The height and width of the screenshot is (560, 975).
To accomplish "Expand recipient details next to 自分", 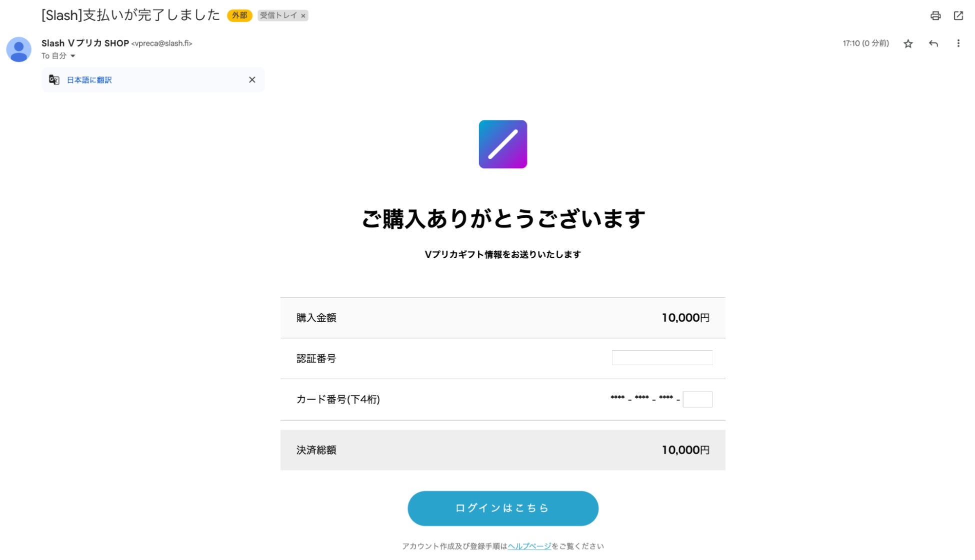I will click(73, 56).
